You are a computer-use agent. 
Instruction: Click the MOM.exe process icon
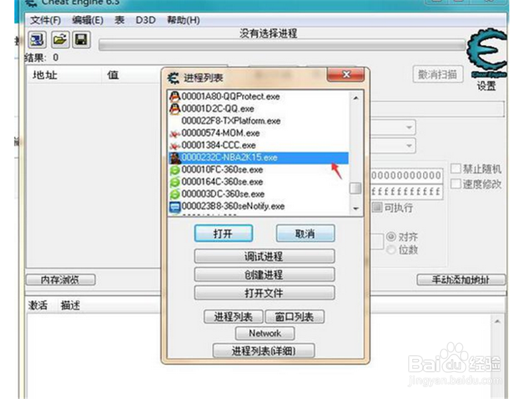pyautogui.click(x=175, y=134)
